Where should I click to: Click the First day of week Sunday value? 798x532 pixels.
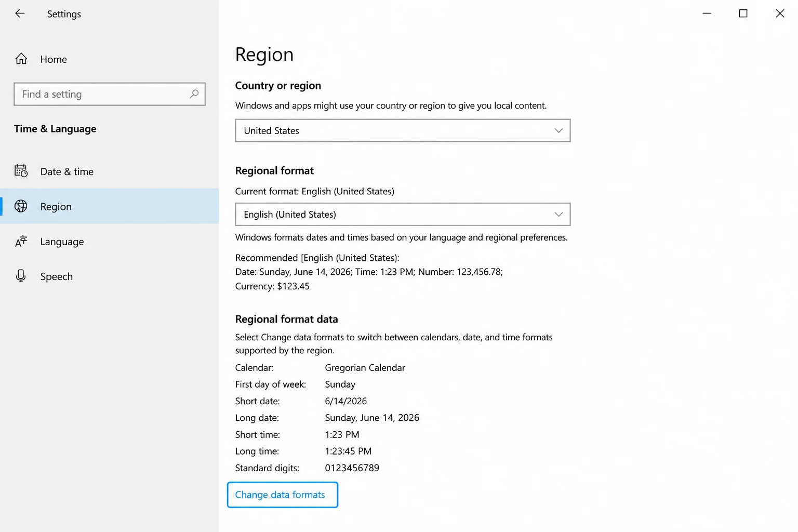tap(340, 384)
